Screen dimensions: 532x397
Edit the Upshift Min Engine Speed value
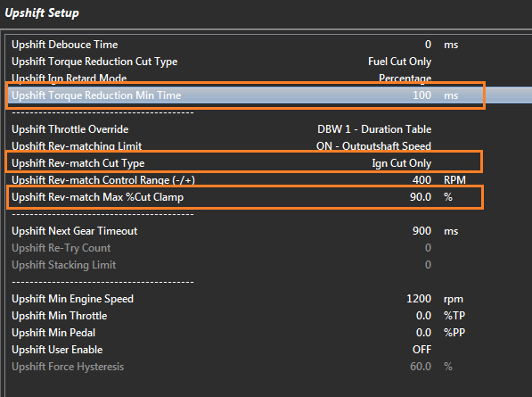tap(419, 299)
